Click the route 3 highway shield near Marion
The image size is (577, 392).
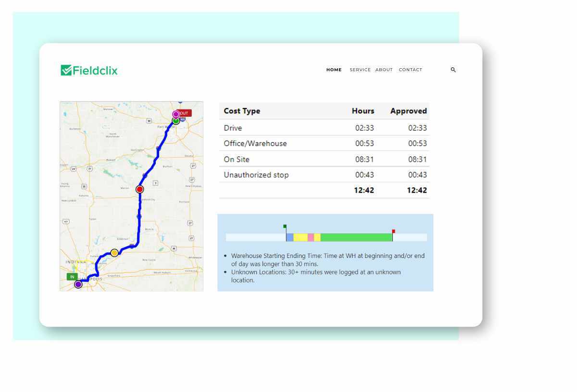click(x=155, y=183)
